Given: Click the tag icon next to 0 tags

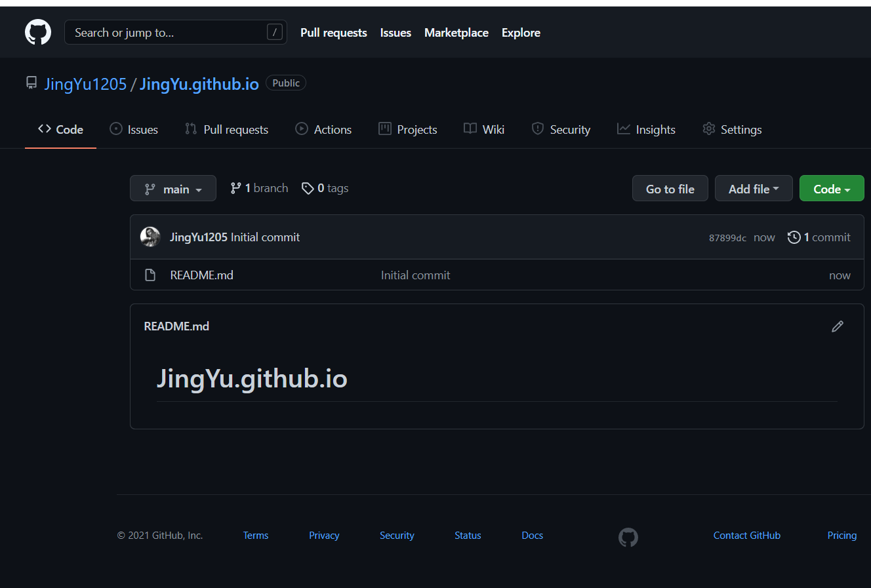Looking at the screenshot, I should point(308,189).
